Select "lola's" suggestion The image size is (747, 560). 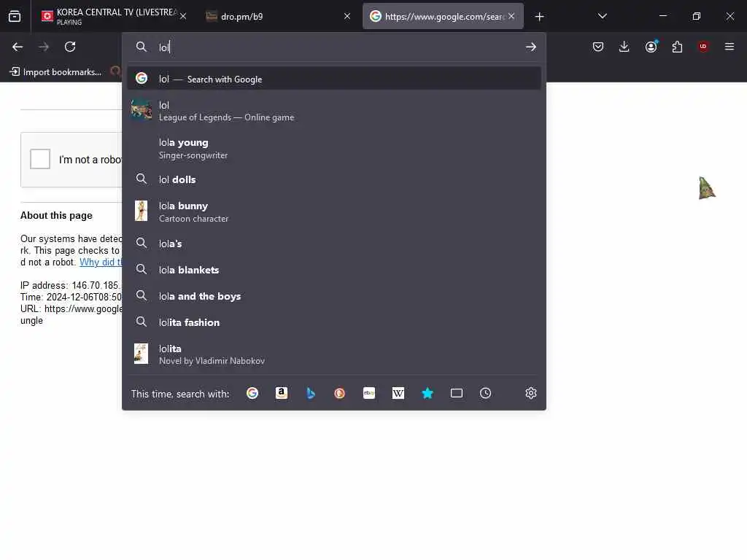coord(334,244)
